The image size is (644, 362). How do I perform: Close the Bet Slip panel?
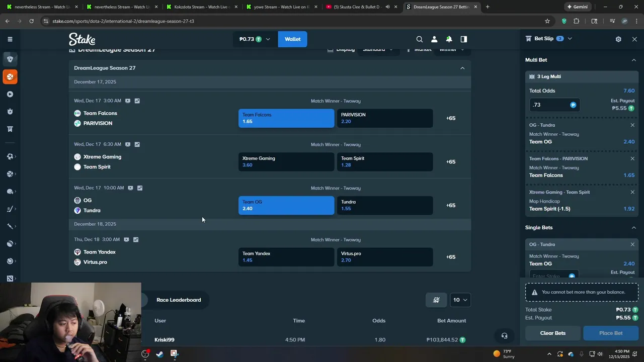click(x=634, y=39)
